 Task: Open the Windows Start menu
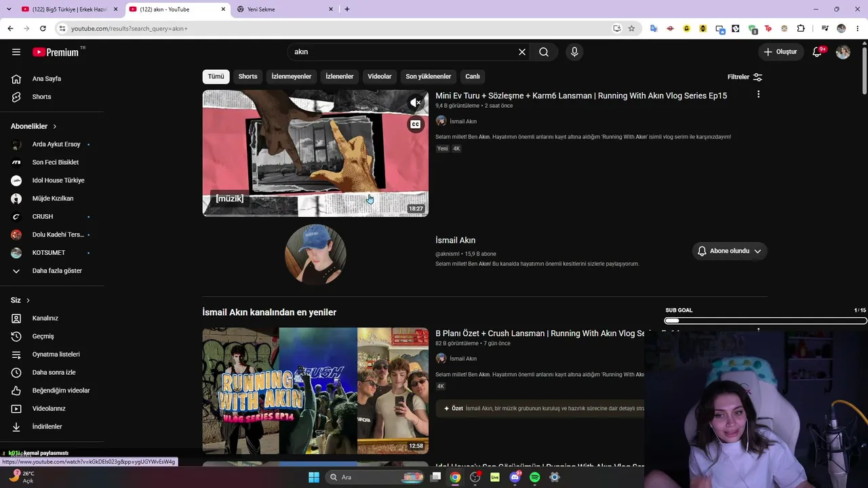pyautogui.click(x=314, y=477)
